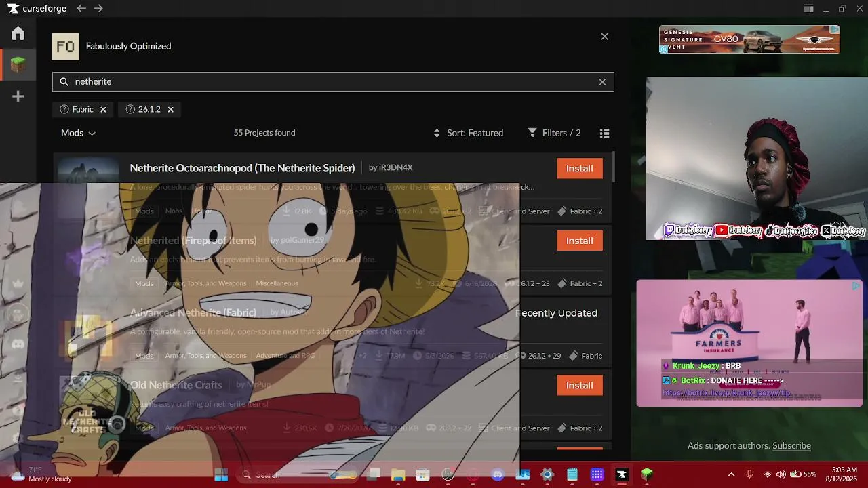Click the Fabric + 2 tag on Octoarachnopod row

pyautogui.click(x=580, y=211)
